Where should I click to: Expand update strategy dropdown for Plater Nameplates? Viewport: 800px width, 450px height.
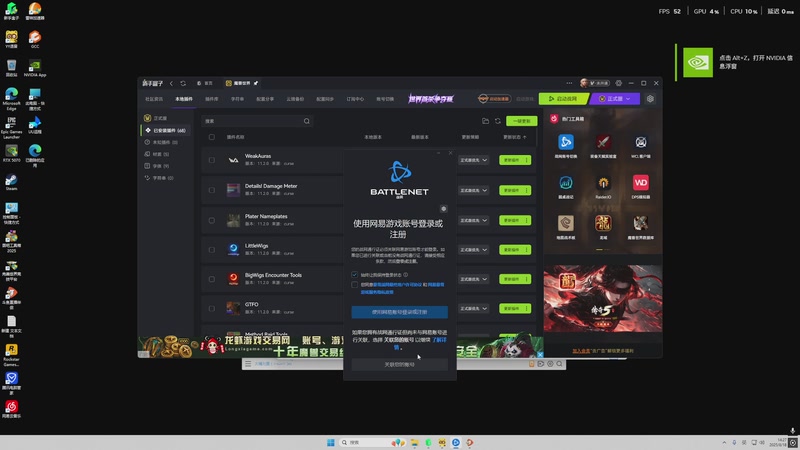(x=473, y=220)
